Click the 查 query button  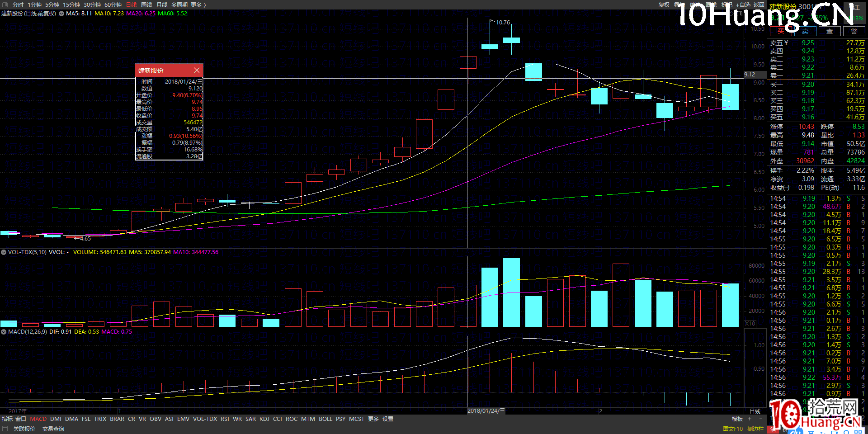point(829,31)
